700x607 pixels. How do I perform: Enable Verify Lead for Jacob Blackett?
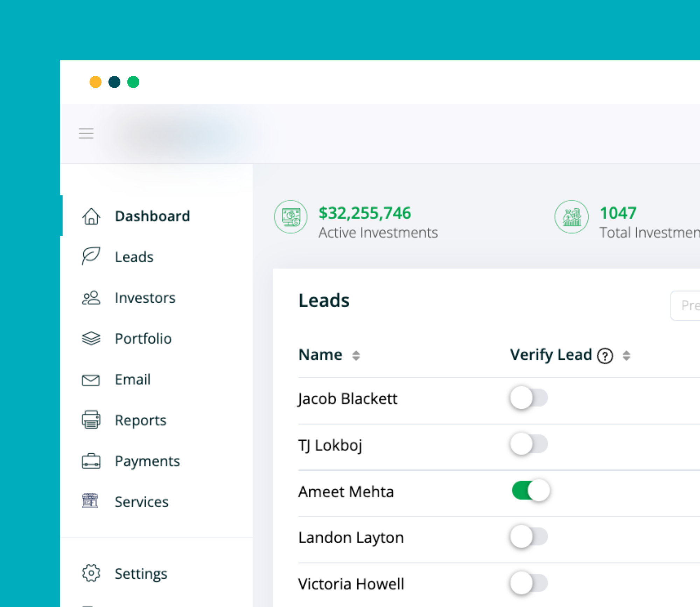[529, 398]
